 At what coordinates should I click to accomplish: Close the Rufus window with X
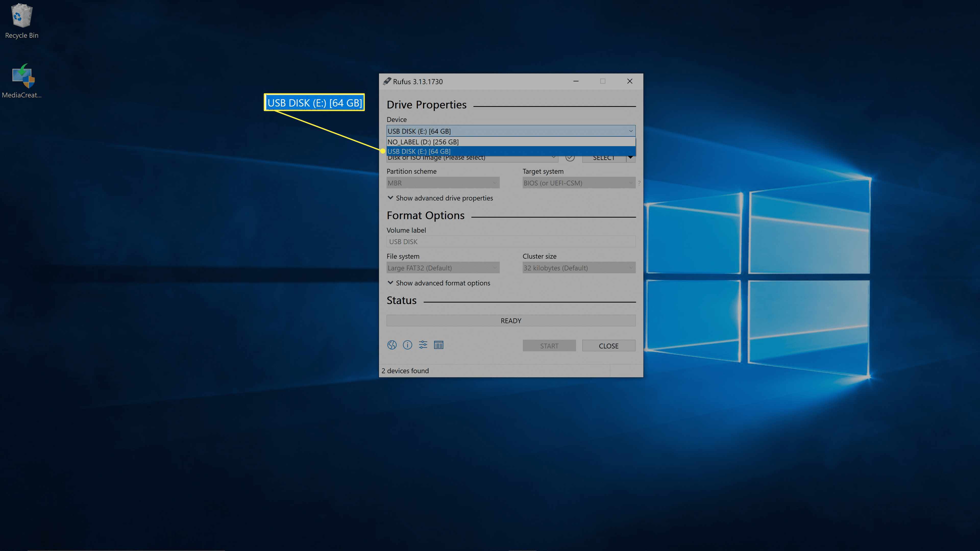630,81
